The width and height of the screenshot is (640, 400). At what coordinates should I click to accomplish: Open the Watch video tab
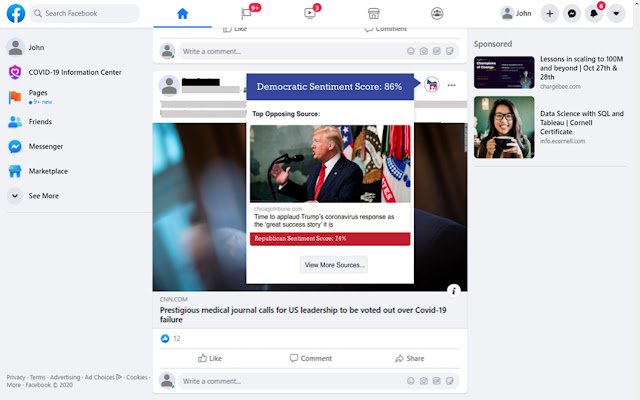pyautogui.click(x=310, y=13)
